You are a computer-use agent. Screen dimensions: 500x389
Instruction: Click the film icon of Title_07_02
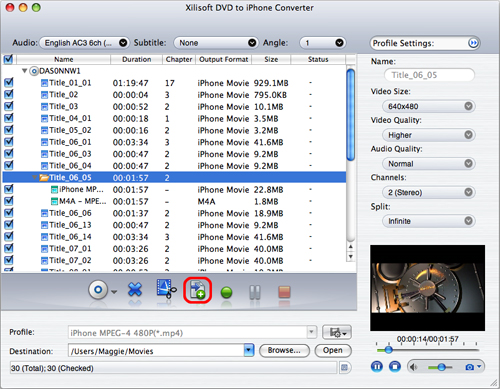[x=44, y=260]
